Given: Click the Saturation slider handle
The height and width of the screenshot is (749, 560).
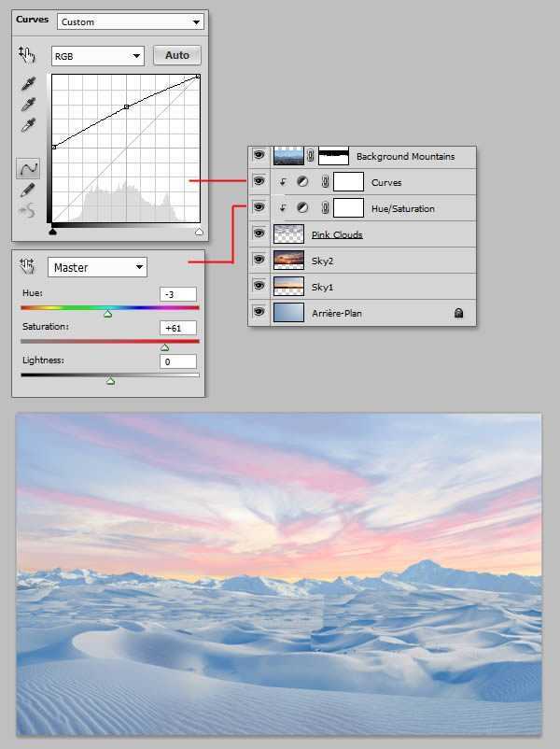Looking at the screenshot, I should coord(165,346).
